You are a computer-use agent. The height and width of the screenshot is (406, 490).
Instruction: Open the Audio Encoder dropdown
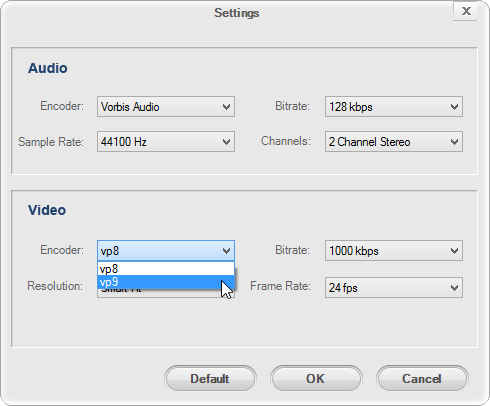pyautogui.click(x=166, y=107)
